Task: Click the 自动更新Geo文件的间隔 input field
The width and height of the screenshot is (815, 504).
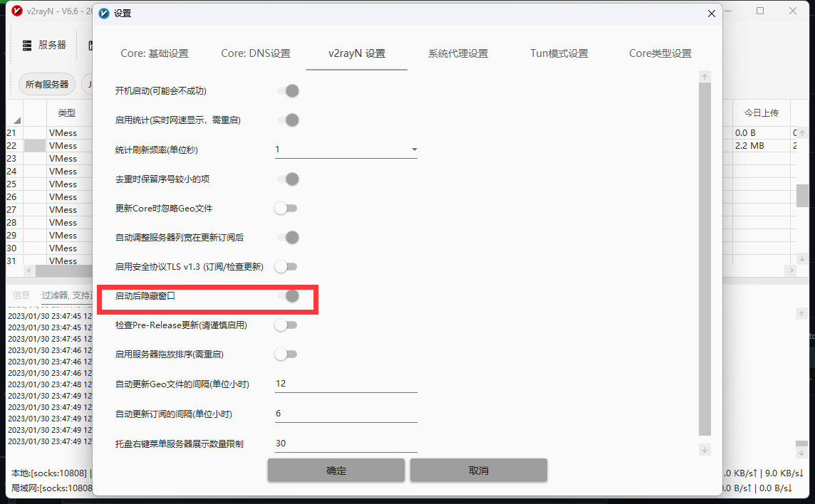Action: [x=346, y=383]
